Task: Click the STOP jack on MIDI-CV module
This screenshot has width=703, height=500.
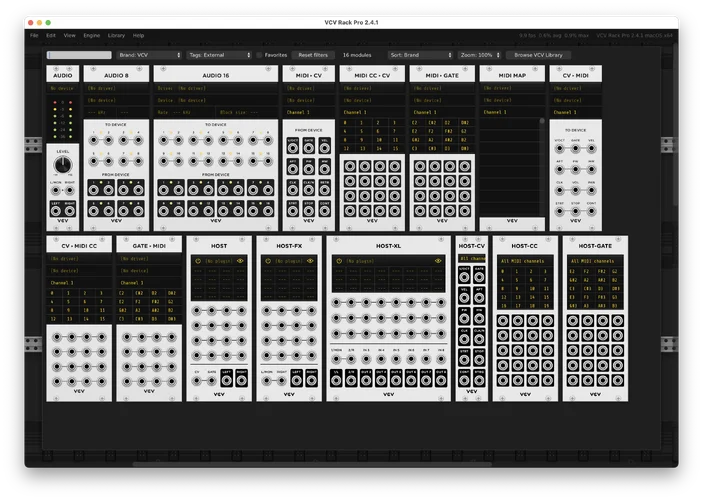Action: click(x=308, y=211)
